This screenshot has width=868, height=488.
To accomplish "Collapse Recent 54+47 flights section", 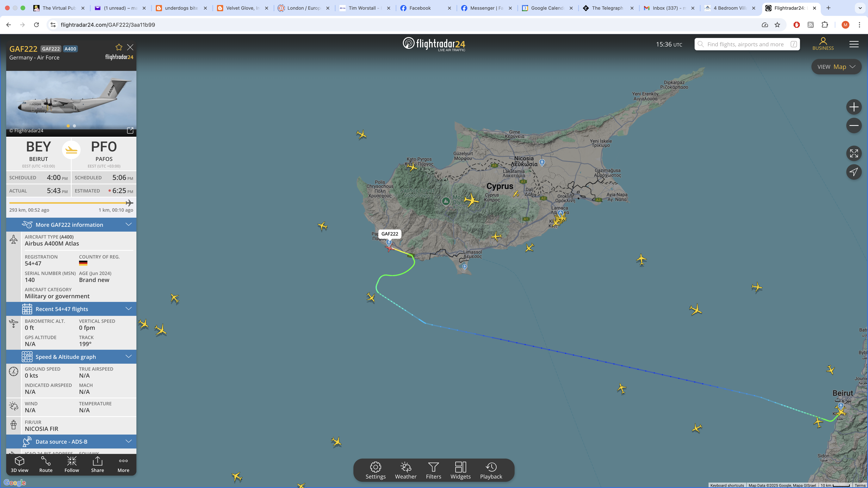I will [71, 309].
